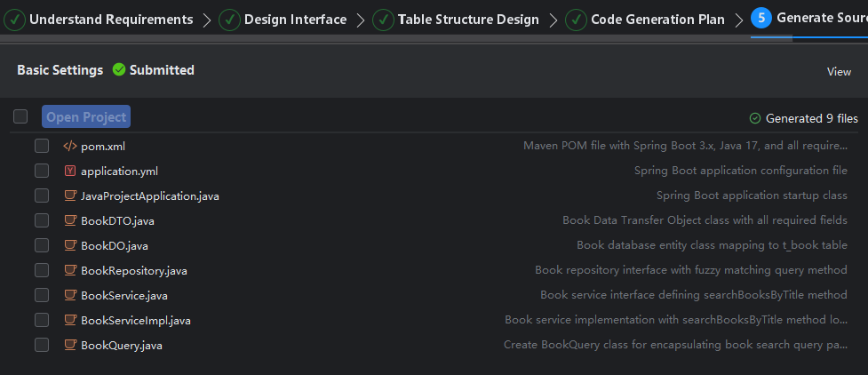
Task: Tick the BookServiceImpl.java checkbox
Action: point(42,320)
